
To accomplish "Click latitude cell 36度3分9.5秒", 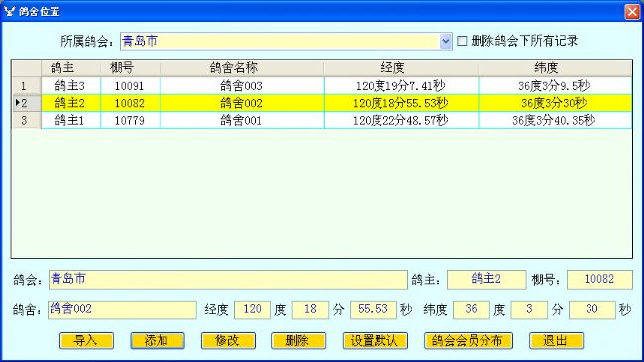I will (555, 86).
